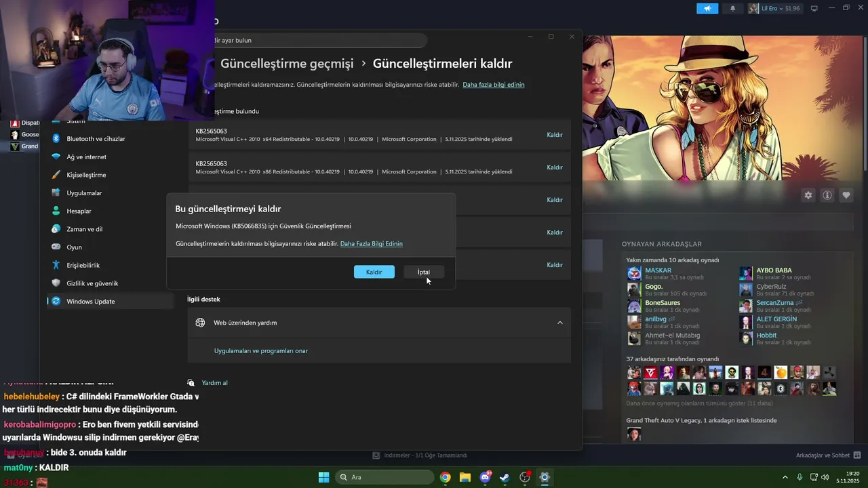This screenshot has height=488, width=868.
Task: Open friend Hobbit
Action: tap(766, 335)
